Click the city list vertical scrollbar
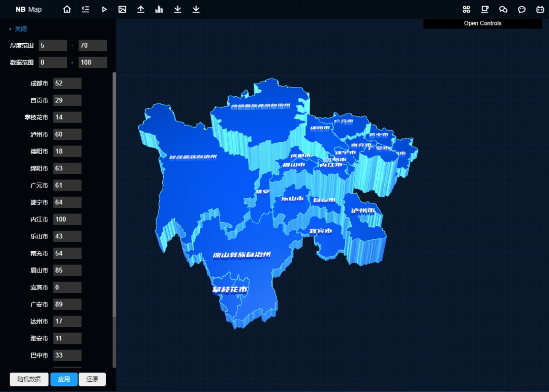This screenshot has height=392, width=549. coord(114,203)
